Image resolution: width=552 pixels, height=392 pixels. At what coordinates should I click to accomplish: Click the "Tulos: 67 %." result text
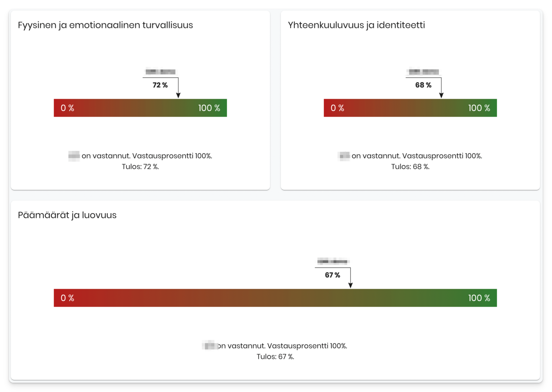pyautogui.click(x=275, y=356)
